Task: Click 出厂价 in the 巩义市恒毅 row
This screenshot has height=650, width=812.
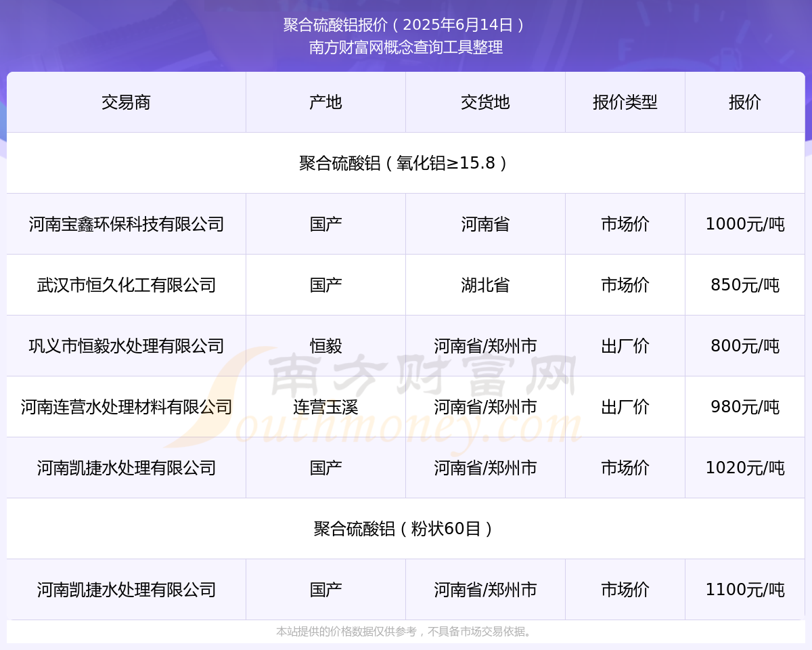Action: tap(625, 346)
